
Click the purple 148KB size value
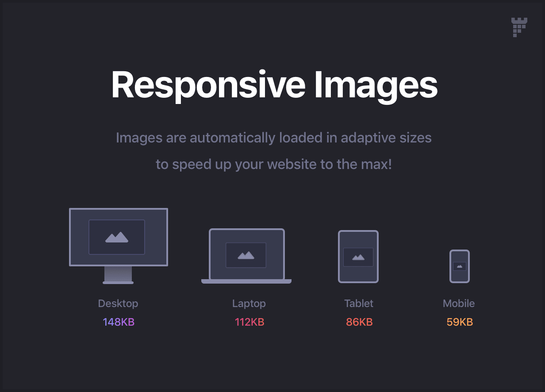pos(119,322)
